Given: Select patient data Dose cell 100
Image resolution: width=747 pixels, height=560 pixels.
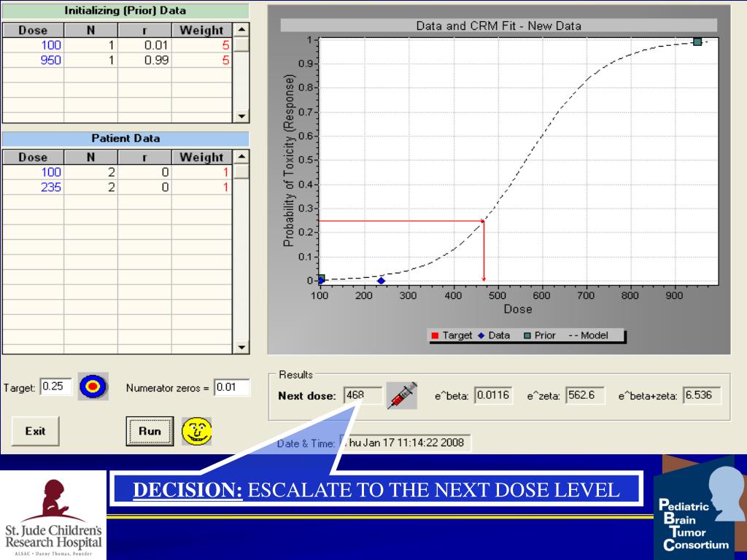Looking at the screenshot, I should click(x=33, y=172).
